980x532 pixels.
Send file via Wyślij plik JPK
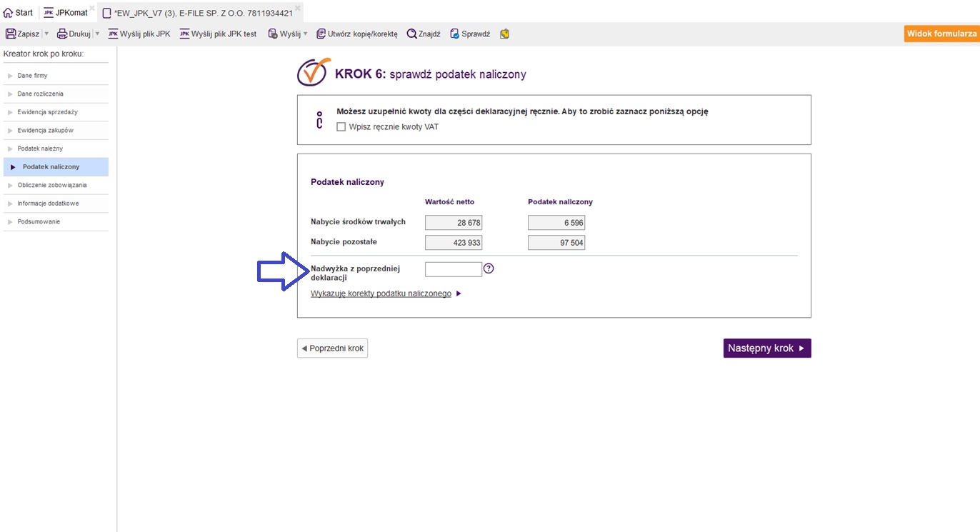pyautogui.click(x=139, y=34)
